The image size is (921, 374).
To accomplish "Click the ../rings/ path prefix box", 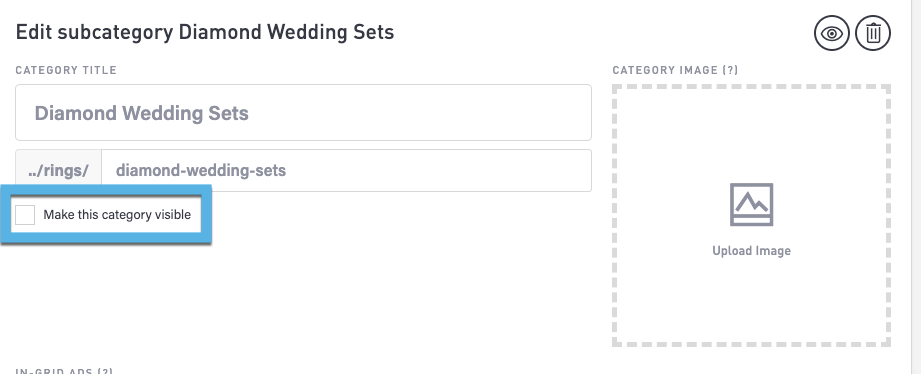I will click(59, 170).
